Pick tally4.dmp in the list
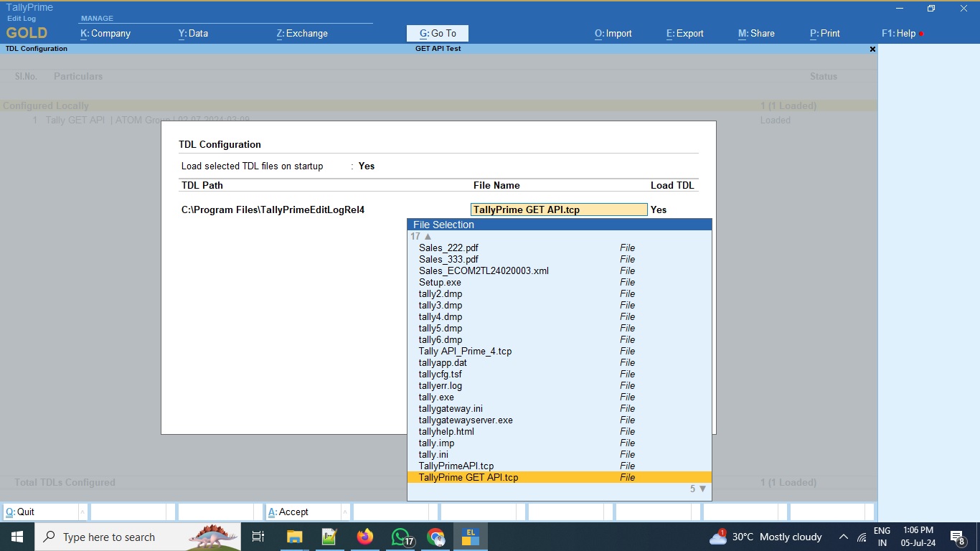980x551 pixels. pos(560,316)
